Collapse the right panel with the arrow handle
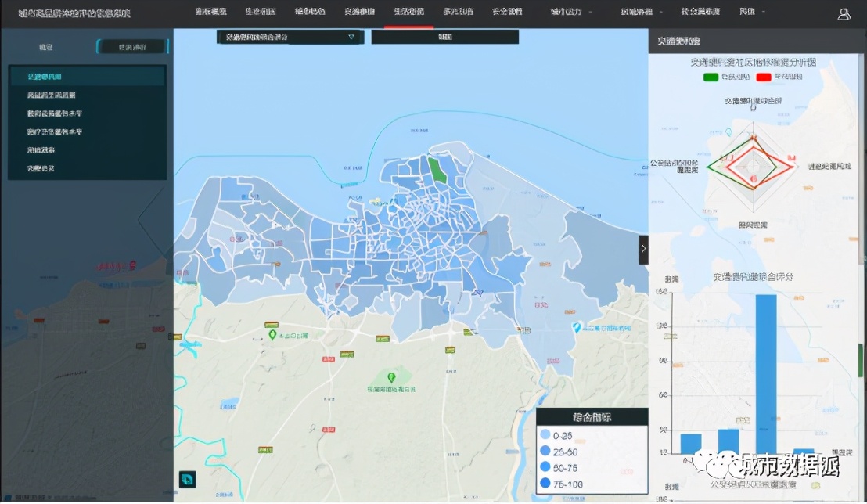The height and width of the screenshot is (504, 867). pos(643,248)
